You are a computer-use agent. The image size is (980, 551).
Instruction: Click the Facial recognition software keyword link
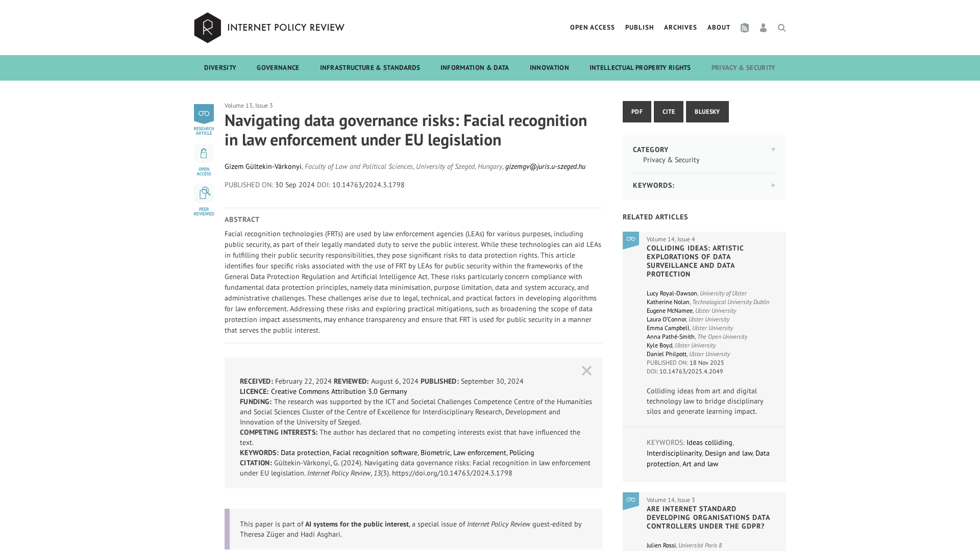[375, 453]
